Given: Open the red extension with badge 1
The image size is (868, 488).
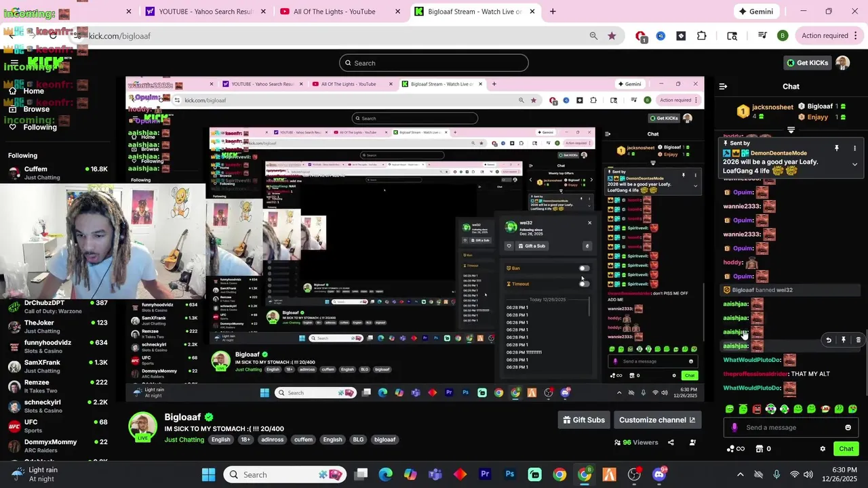Looking at the screenshot, I should point(641,37).
